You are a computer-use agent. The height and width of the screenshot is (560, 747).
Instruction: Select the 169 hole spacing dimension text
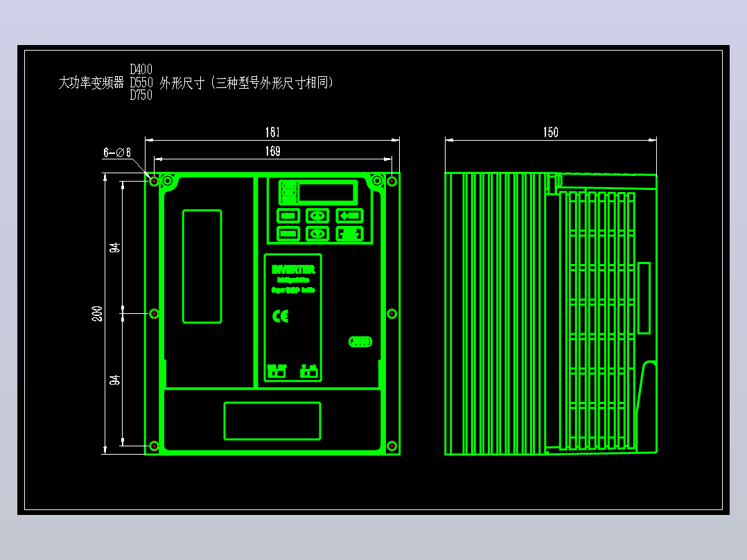coord(272,151)
